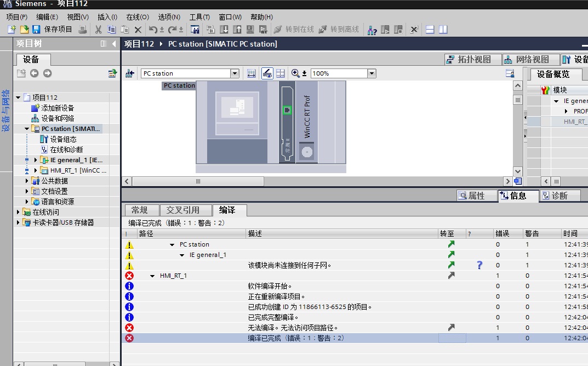Click the Cut scissors icon

pos(99,29)
